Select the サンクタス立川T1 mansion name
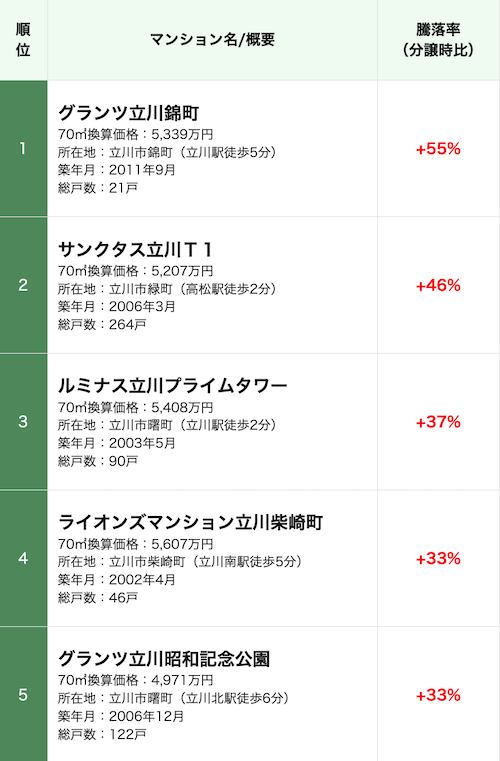This screenshot has width=500, height=761. tap(135, 250)
